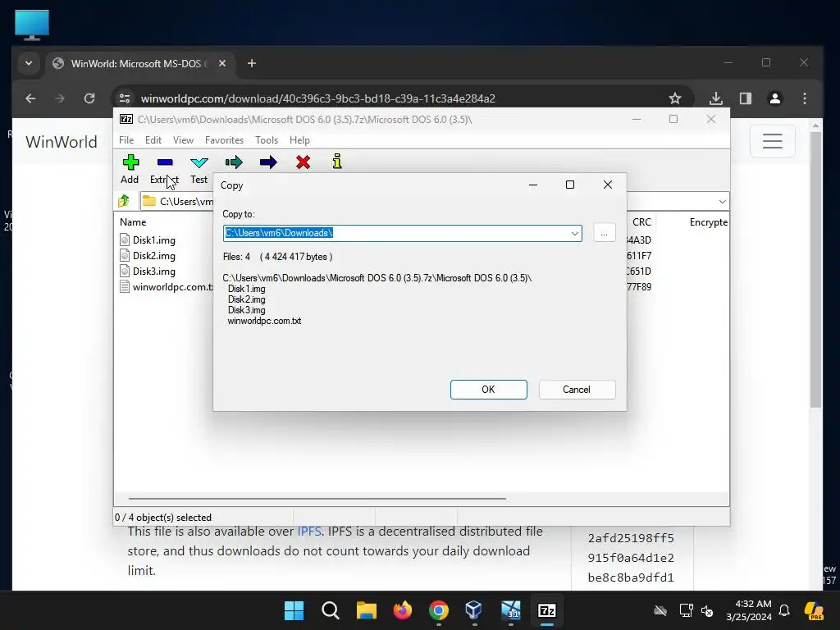Click the green Add plus icon
The height and width of the screenshot is (630, 840).
click(x=130, y=162)
